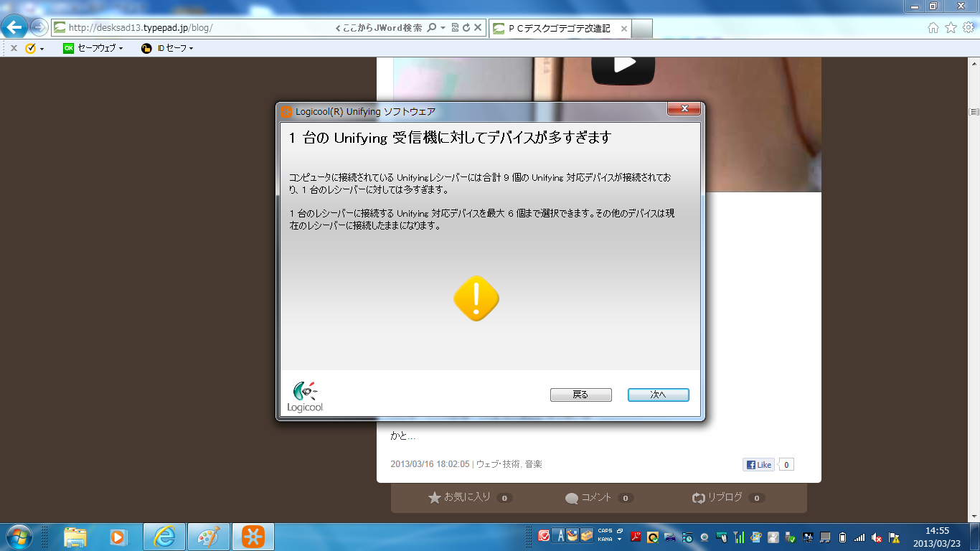Open the browser home icon
The width and height of the screenshot is (980, 551).
[933, 28]
